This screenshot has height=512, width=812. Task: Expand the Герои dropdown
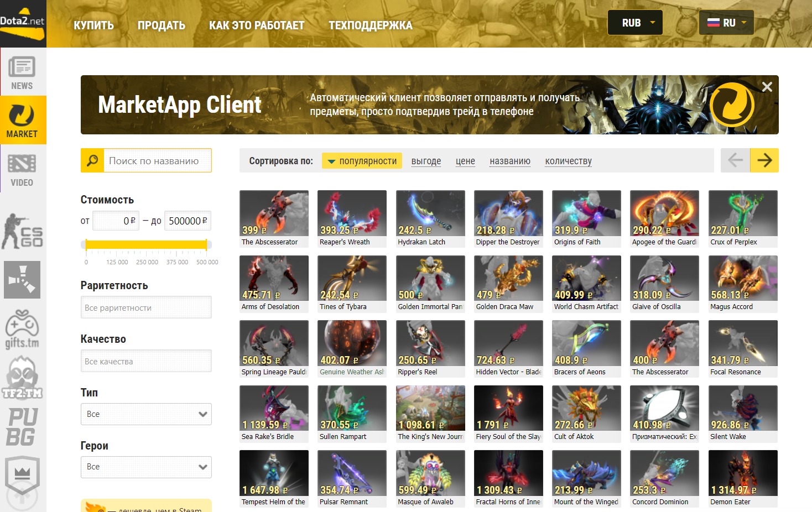click(146, 467)
